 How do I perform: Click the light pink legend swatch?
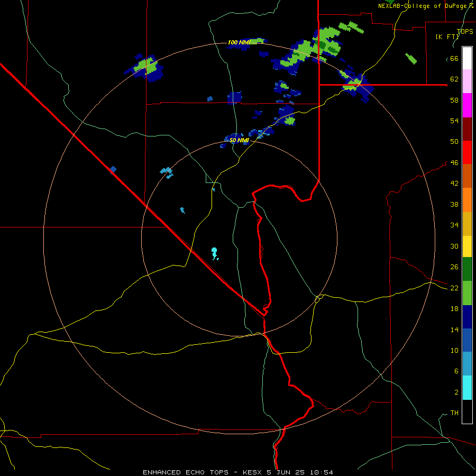(x=467, y=81)
